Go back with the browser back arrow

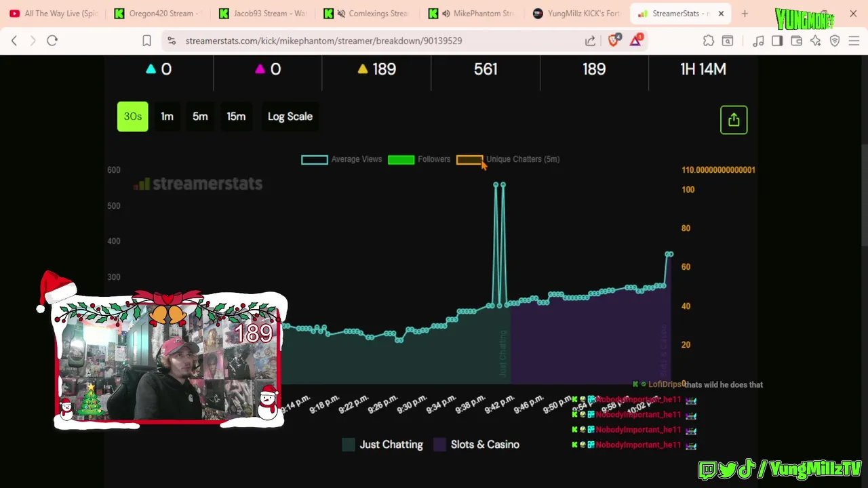coord(14,41)
